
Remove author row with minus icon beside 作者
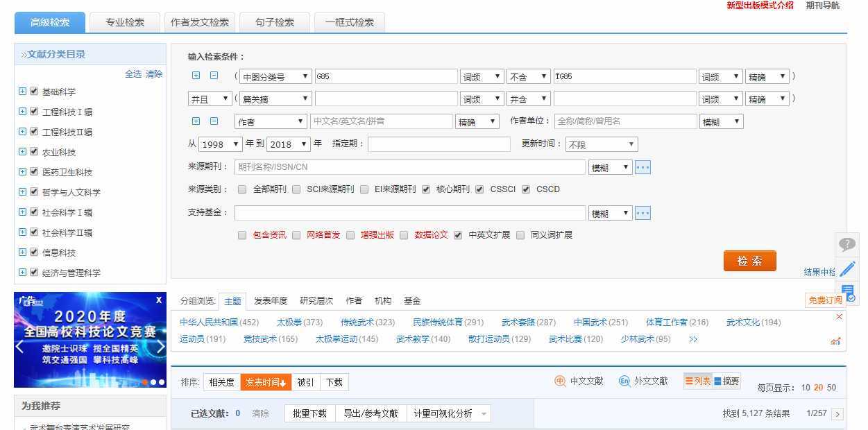click(214, 121)
